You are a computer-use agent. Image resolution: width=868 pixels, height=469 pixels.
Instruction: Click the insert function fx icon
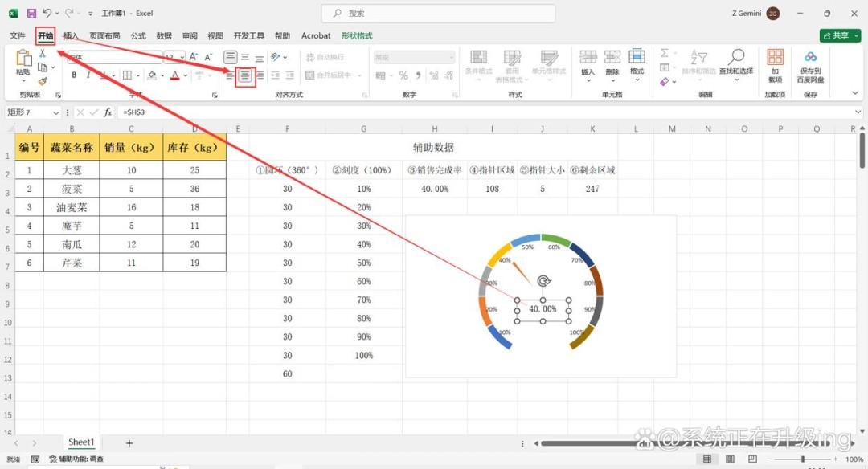tap(108, 112)
